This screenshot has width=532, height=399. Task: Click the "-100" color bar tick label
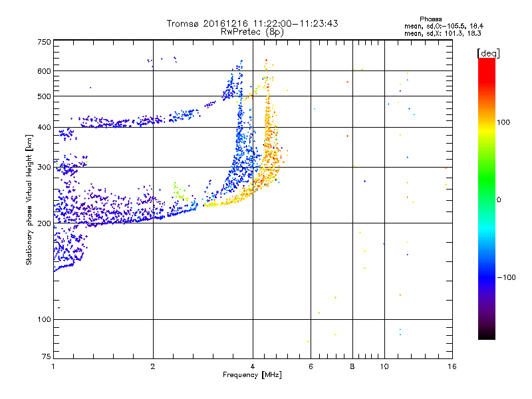[x=506, y=277]
